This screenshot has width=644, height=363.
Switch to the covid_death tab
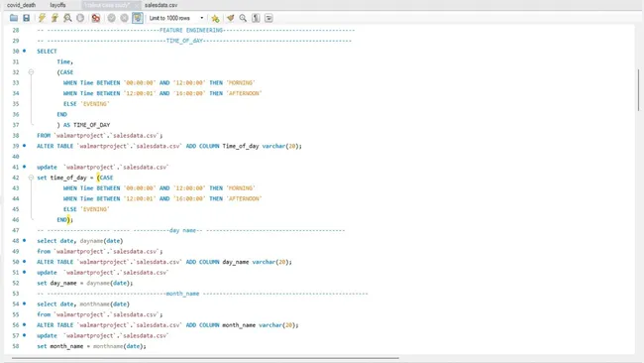coord(22,5)
